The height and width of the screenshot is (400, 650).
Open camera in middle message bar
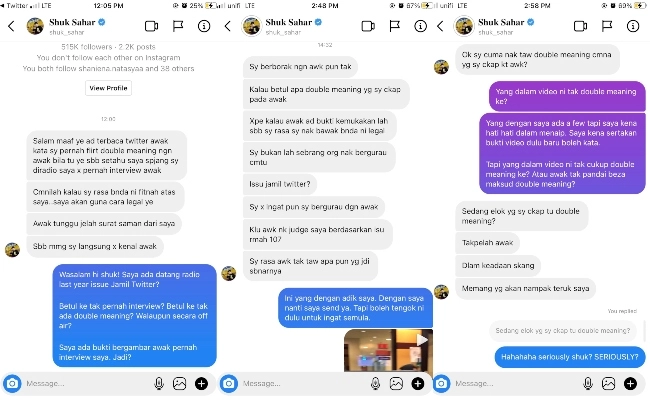point(229,383)
